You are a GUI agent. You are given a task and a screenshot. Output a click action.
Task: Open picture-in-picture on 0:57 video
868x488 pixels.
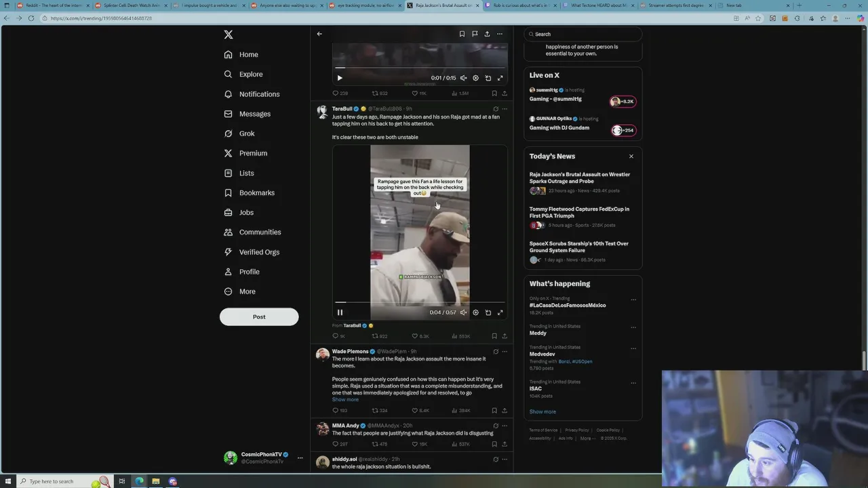[x=488, y=312]
